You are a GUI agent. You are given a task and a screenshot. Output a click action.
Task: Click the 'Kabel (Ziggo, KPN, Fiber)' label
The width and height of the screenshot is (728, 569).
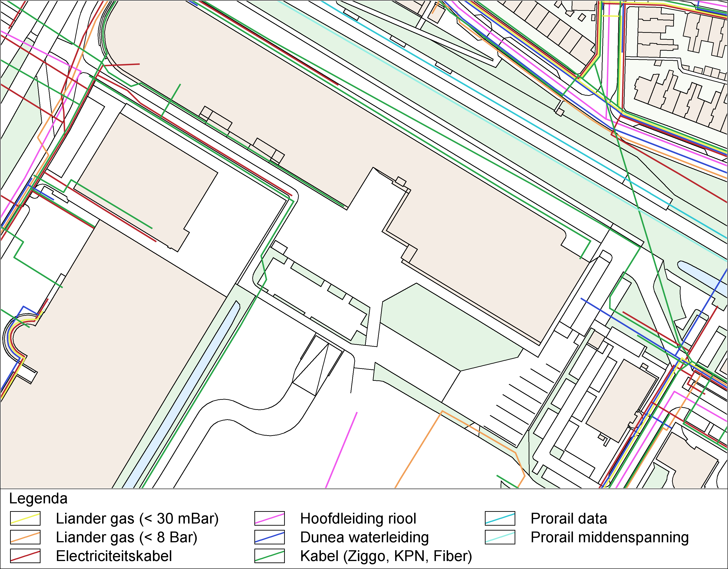(386, 556)
